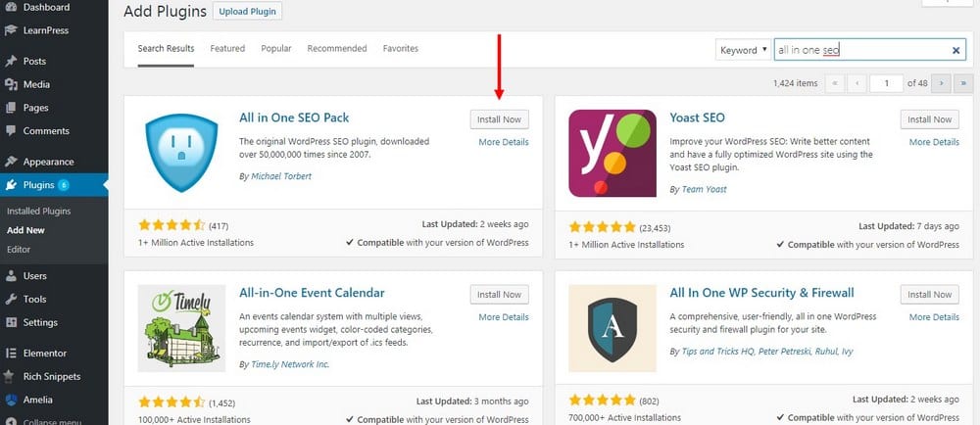Click the Tools wrench icon
This screenshot has height=425, width=980.
tap(11, 299)
